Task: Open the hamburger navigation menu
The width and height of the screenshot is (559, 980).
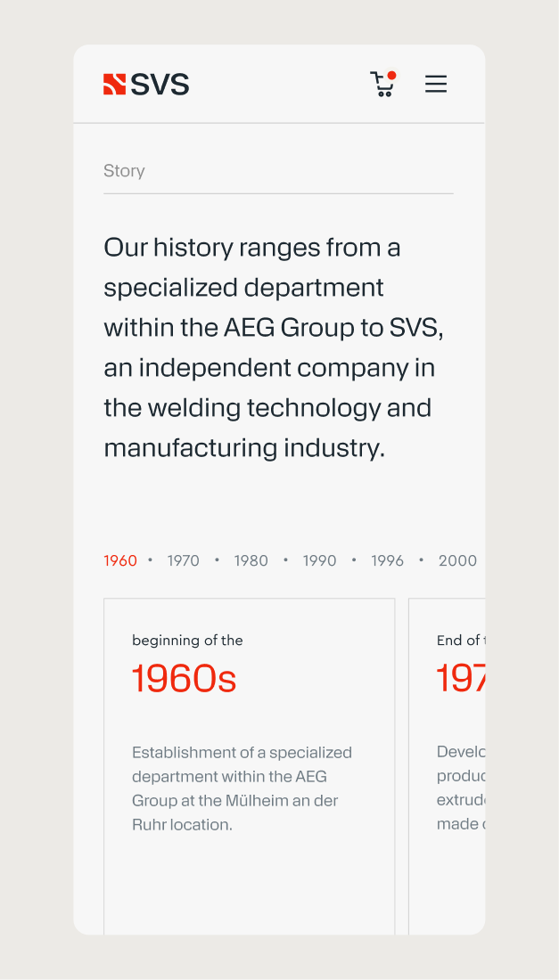Action: (x=435, y=85)
